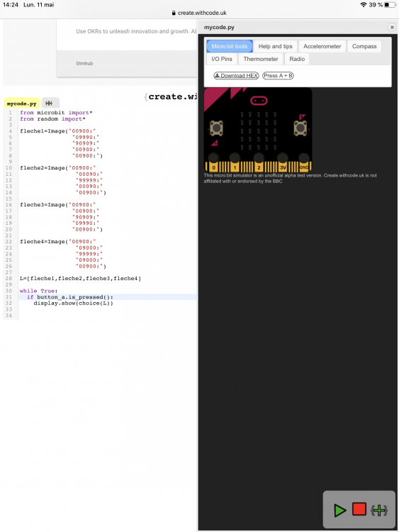This screenshot has height=532, width=399.
Task: Click the Press A + B button
Action: coord(278,76)
